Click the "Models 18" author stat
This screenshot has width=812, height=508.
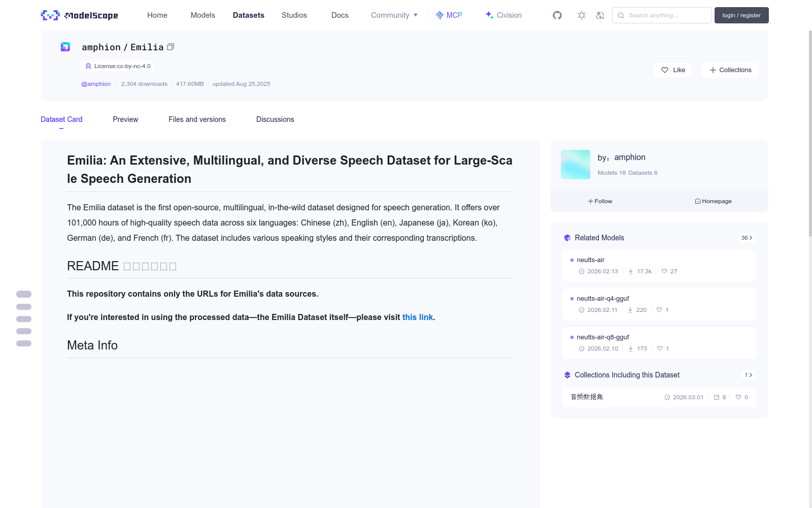point(612,173)
